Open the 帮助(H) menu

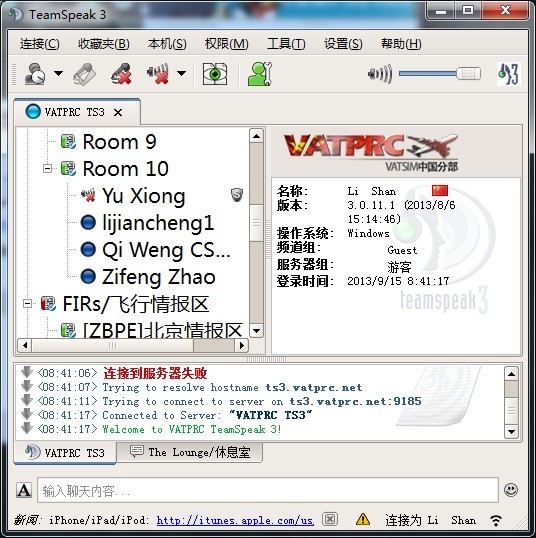point(401,44)
